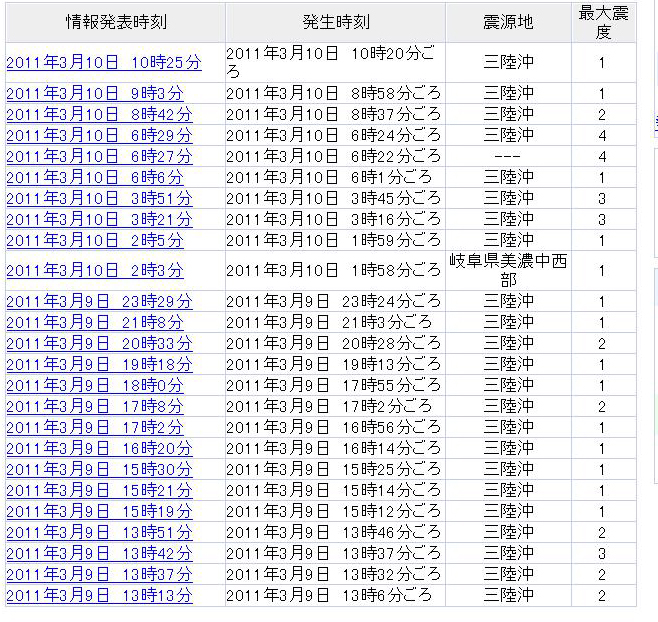The width and height of the screenshot is (658, 622).
Task: Select the 岐阜県美濃中西部 epicenter cell
Action: click(x=508, y=270)
